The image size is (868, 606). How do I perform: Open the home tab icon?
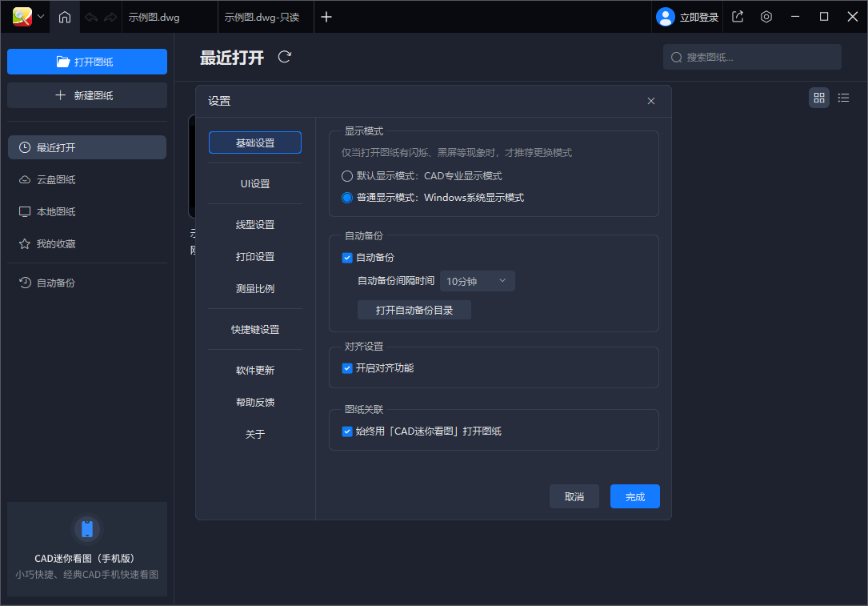pos(64,17)
